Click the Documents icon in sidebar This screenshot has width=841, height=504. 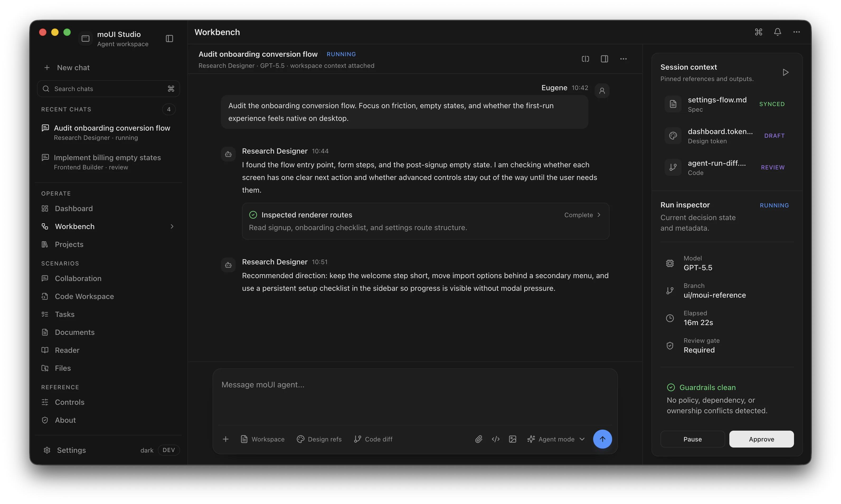[45, 332]
